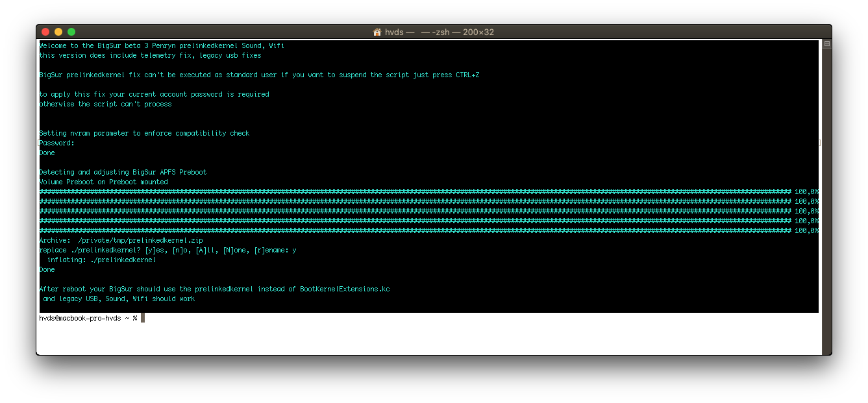Click the "Setting nvram parameter to enforce compatibility check" line
This screenshot has width=868, height=403.
point(144,133)
